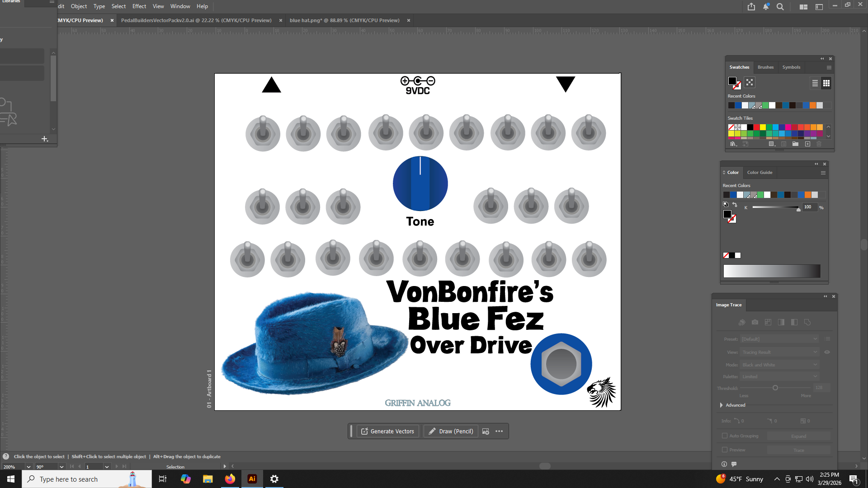The image size is (868, 488).
Task: Open the Effect menu
Action: pyautogui.click(x=139, y=6)
